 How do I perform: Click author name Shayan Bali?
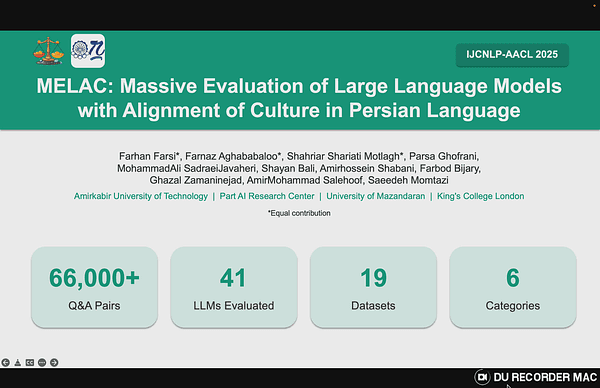[288, 168]
